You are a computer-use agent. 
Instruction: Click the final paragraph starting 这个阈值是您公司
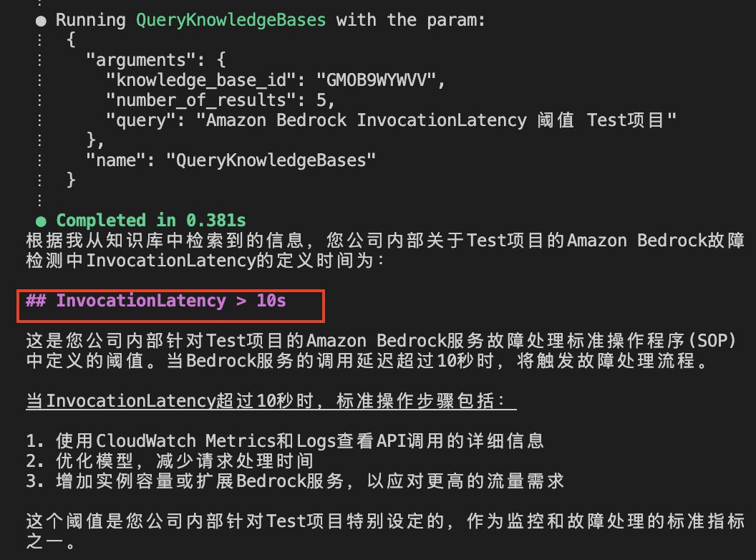click(385, 531)
